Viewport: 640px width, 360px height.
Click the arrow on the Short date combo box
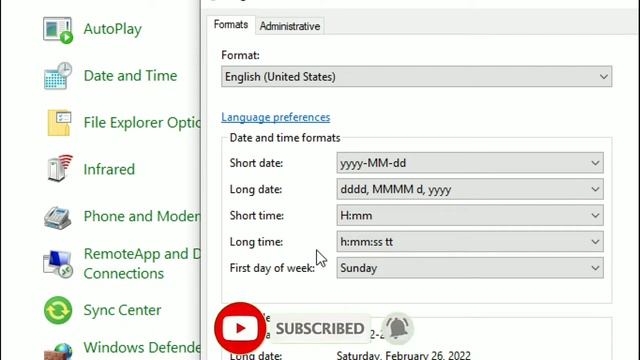(595, 163)
